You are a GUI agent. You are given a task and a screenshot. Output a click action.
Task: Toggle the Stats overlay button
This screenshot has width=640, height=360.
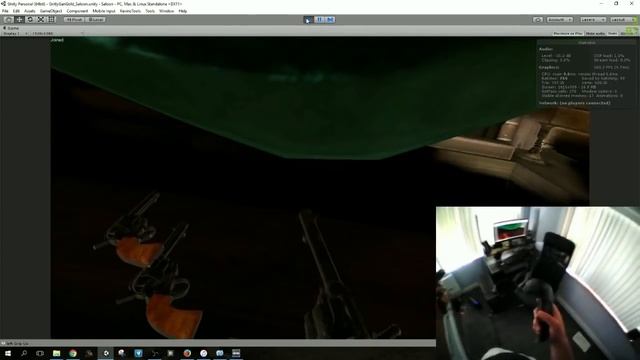(x=613, y=33)
